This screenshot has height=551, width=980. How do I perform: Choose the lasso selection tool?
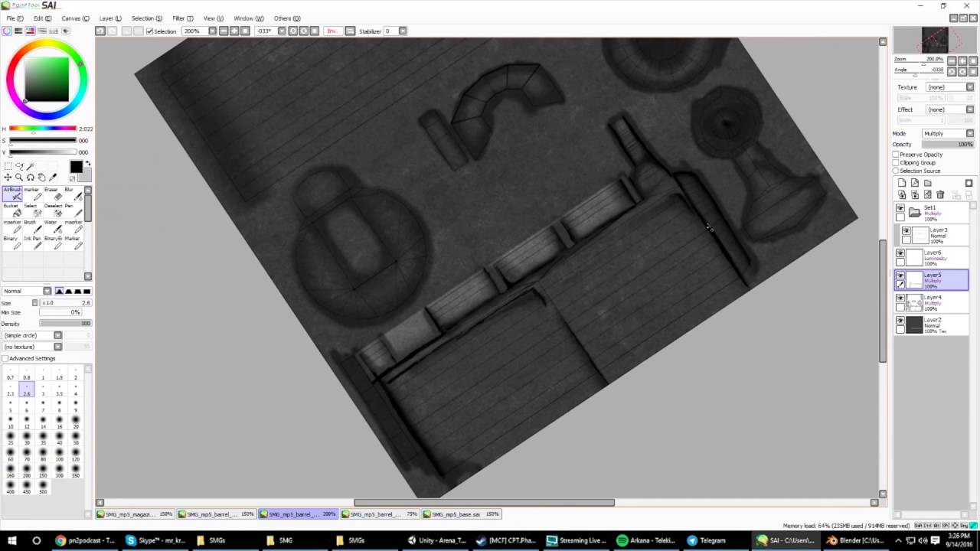pos(20,166)
